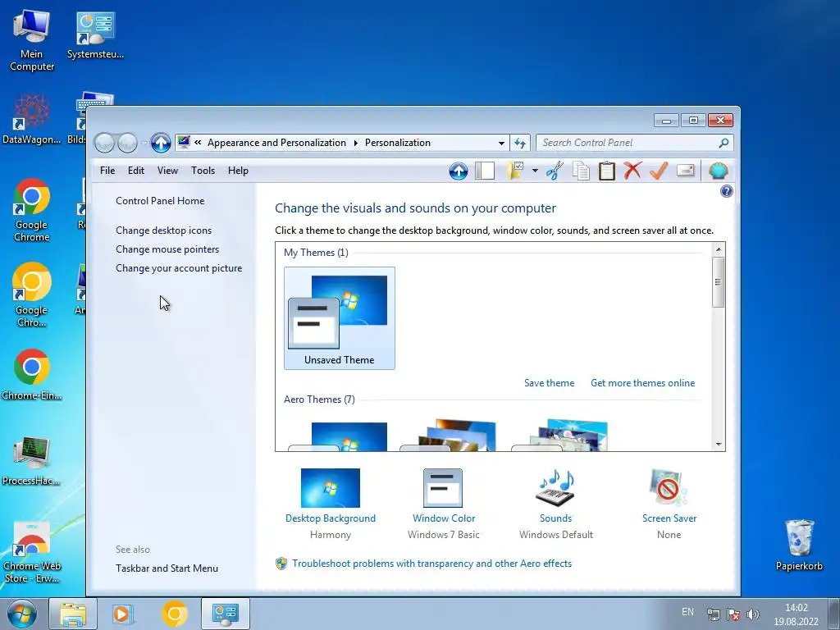The width and height of the screenshot is (840, 630).
Task: Click the orange checkmark Properties icon
Action: tap(659, 171)
